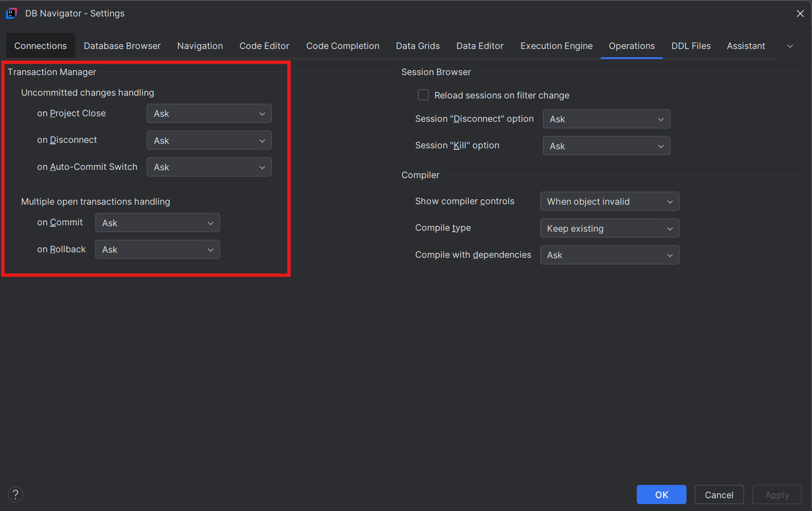Open the Session Kill option dropdown
This screenshot has height=511, width=812.
pos(606,146)
